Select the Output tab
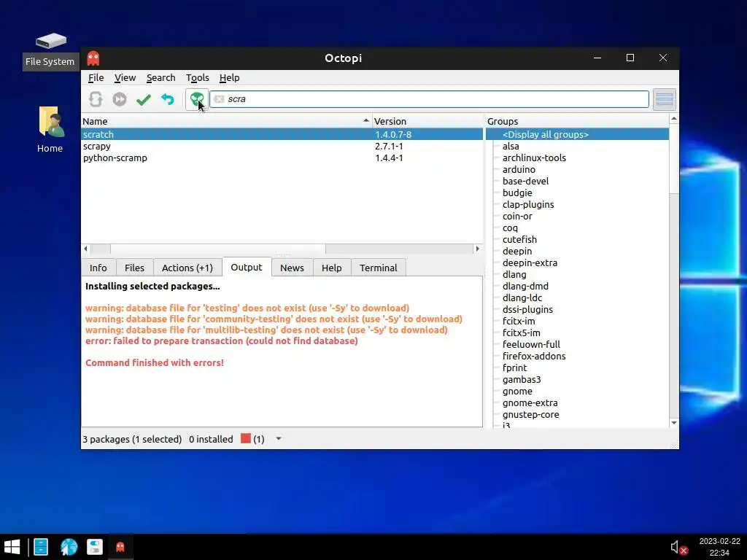747x560 pixels. click(247, 267)
